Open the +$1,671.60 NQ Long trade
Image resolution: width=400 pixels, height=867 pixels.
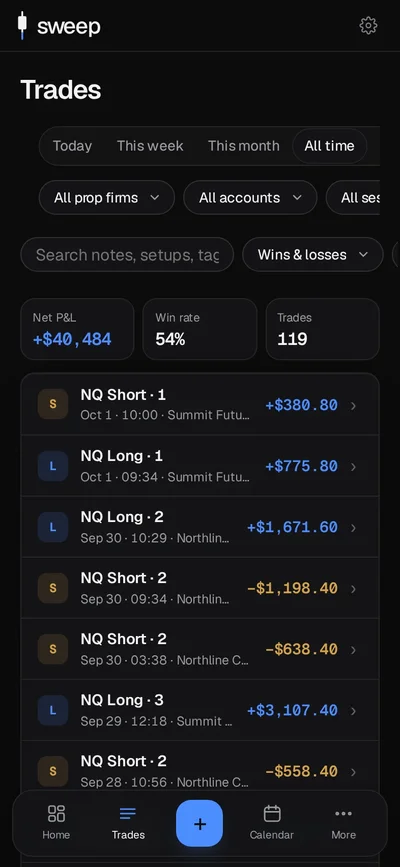pyautogui.click(x=200, y=526)
